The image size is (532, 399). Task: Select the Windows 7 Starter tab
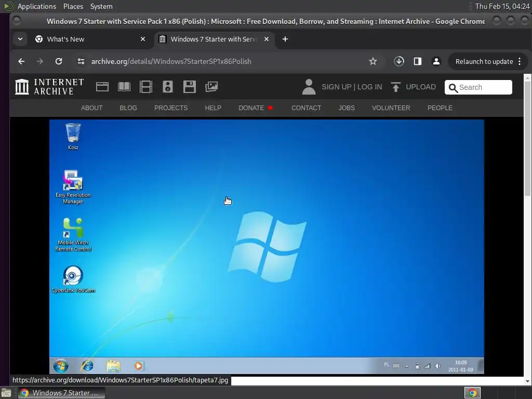click(214, 39)
